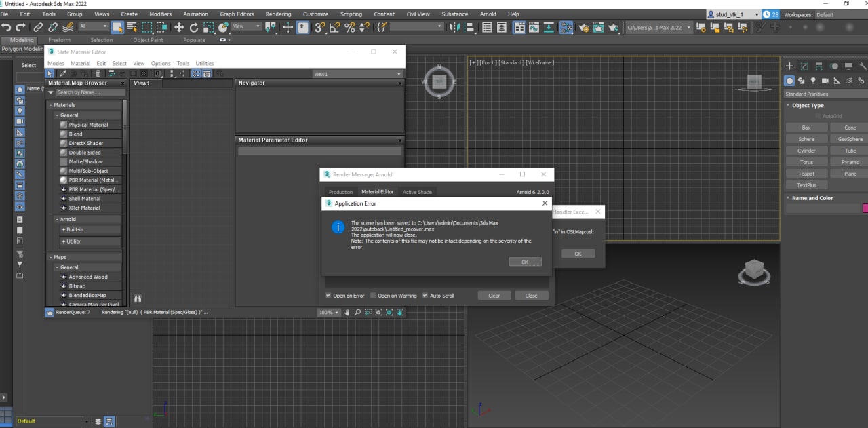
Task: Open the View1 dropdown in Slate editor
Action: 357,74
